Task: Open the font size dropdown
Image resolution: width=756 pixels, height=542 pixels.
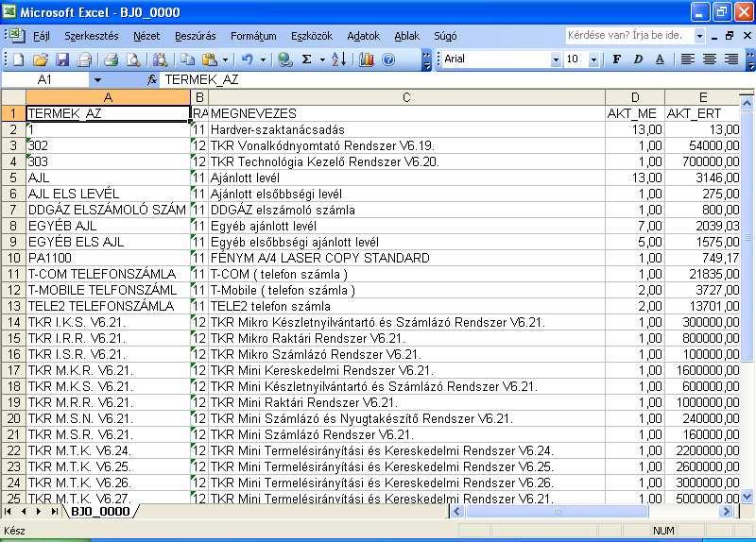Action: tap(594, 59)
